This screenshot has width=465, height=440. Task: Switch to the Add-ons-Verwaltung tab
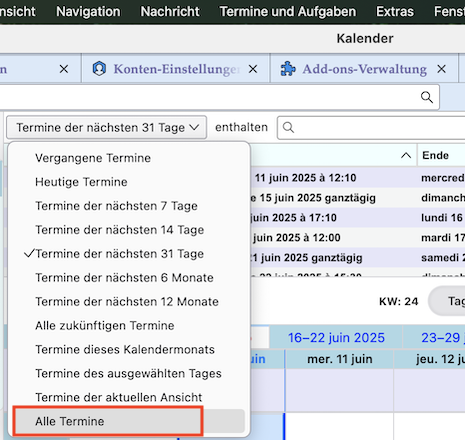tap(364, 69)
